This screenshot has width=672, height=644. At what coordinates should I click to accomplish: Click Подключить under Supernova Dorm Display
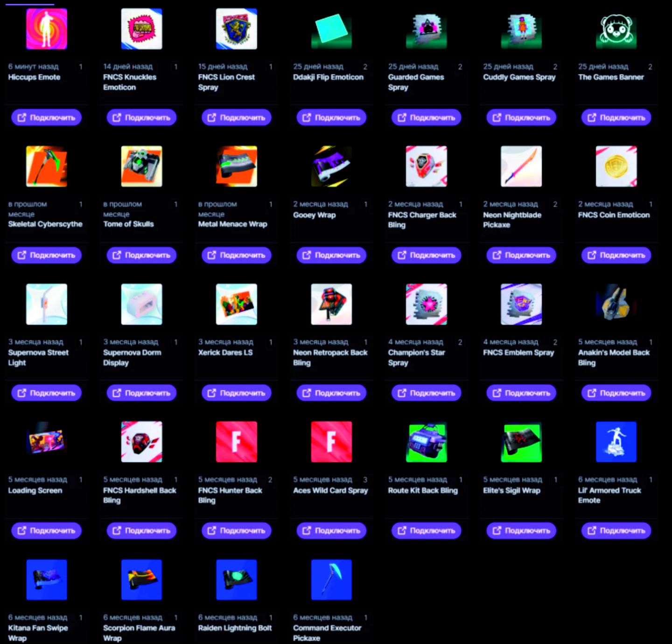point(141,393)
